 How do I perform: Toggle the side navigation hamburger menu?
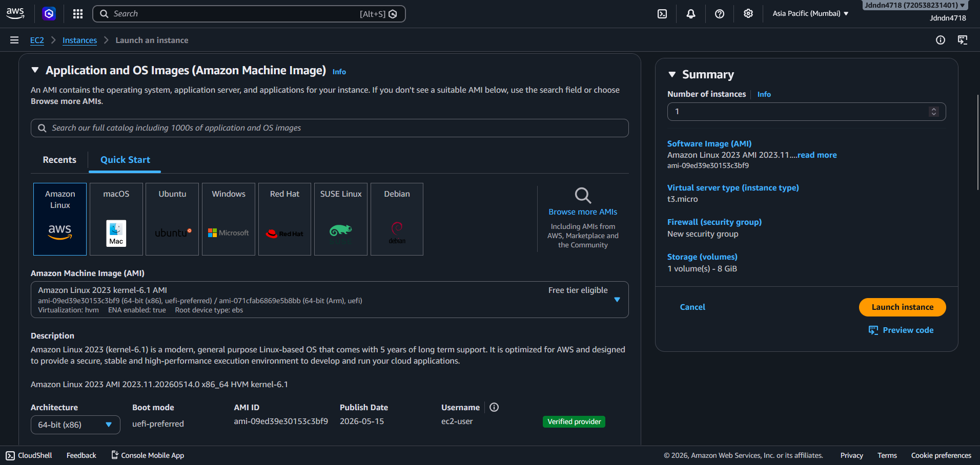(14, 40)
